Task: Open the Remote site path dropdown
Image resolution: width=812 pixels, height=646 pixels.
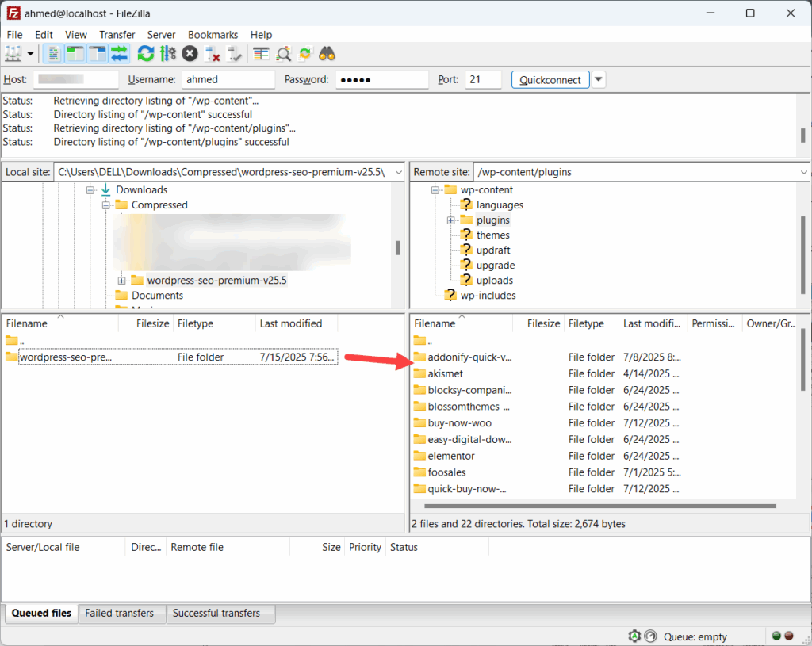Action: click(804, 172)
